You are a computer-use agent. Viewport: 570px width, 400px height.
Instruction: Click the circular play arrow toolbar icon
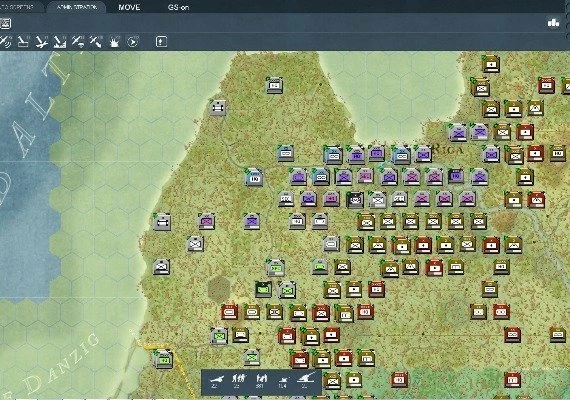pyautogui.click(x=133, y=42)
